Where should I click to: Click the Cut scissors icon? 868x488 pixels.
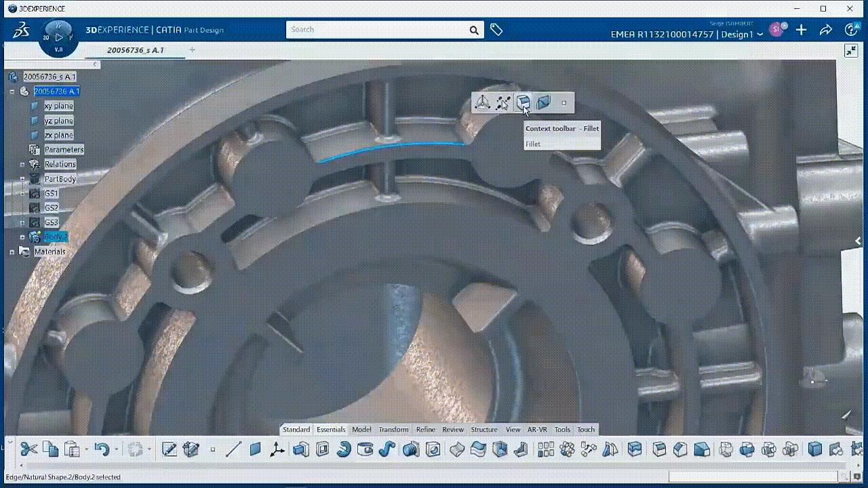pyautogui.click(x=28, y=449)
